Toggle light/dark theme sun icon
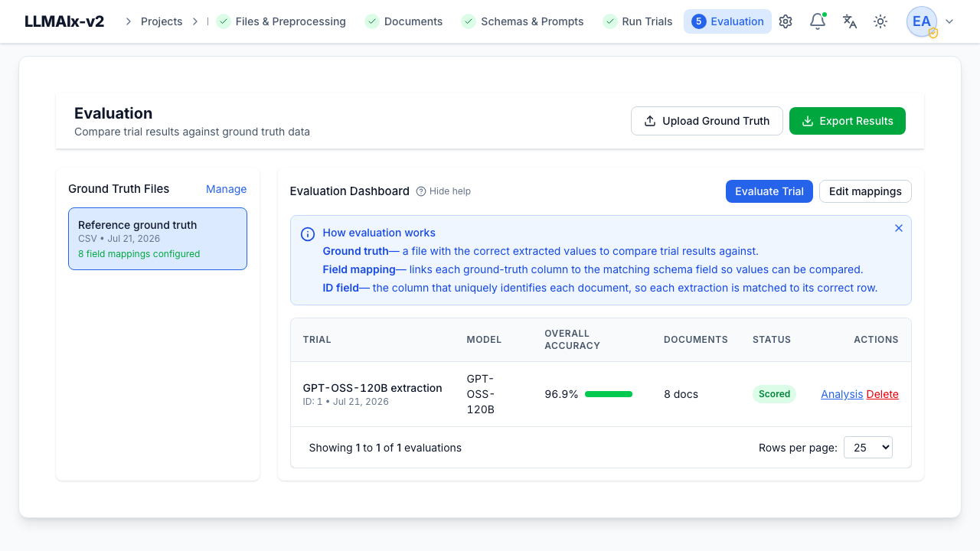 (x=880, y=21)
